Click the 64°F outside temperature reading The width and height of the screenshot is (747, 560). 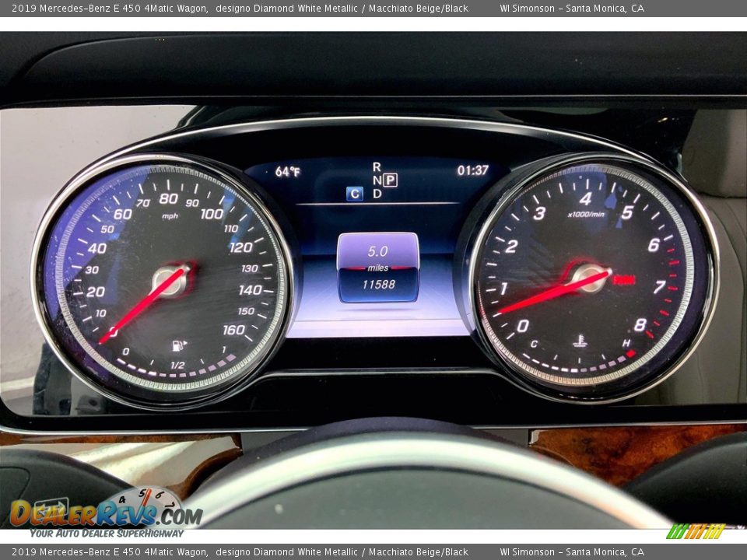coord(288,171)
